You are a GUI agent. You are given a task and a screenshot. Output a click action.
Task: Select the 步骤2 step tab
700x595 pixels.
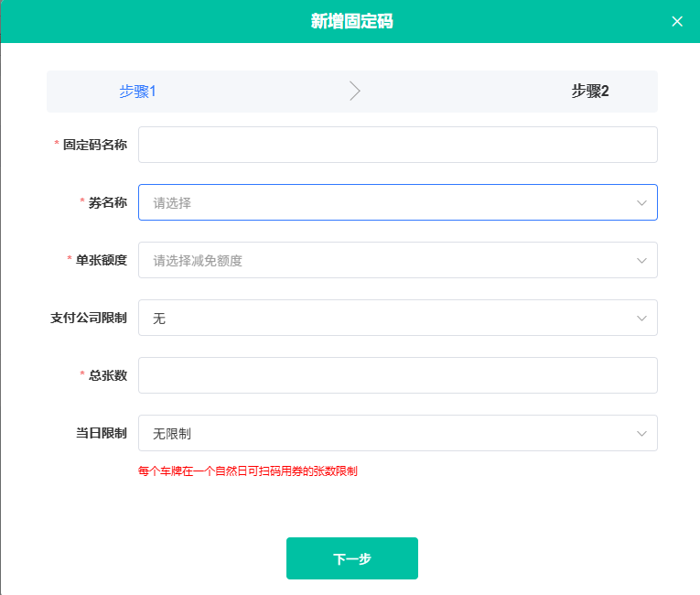[590, 92]
